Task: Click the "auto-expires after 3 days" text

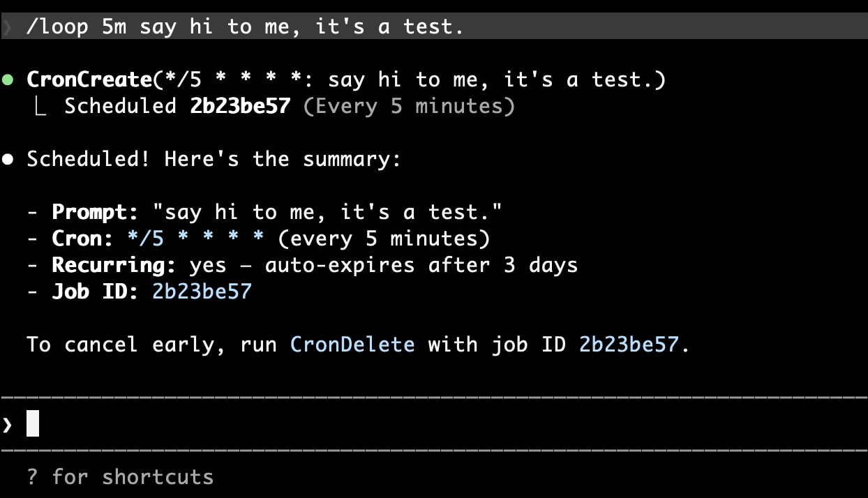Action: coord(421,265)
